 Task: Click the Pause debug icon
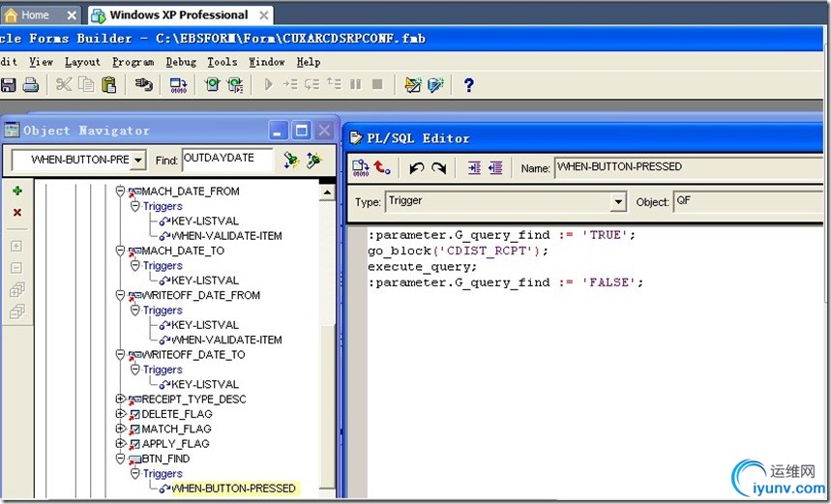pos(356,84)
